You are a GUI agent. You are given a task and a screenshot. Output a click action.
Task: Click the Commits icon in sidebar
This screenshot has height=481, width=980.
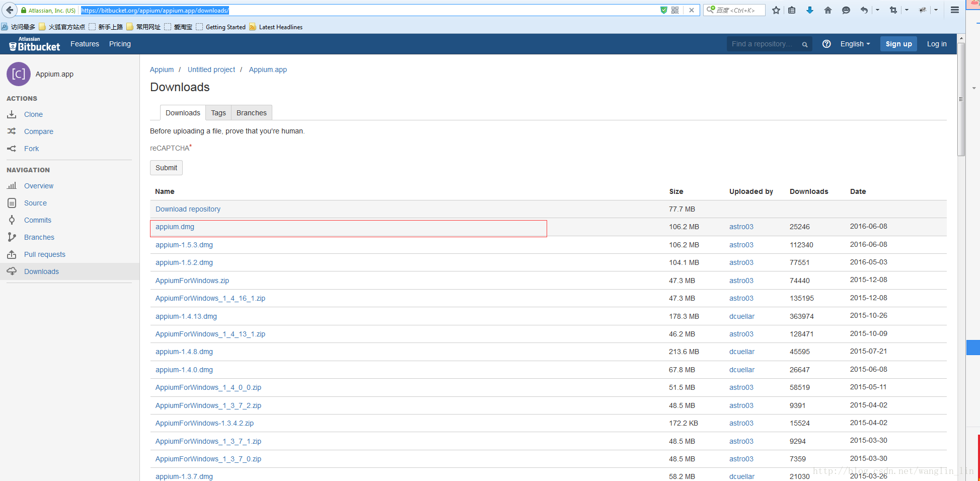coord(12,220)
